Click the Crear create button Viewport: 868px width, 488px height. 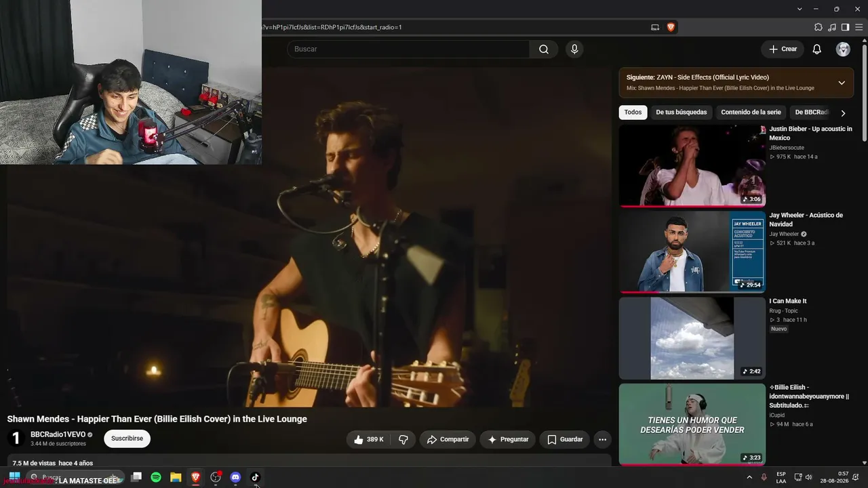[x=783, y=49]
